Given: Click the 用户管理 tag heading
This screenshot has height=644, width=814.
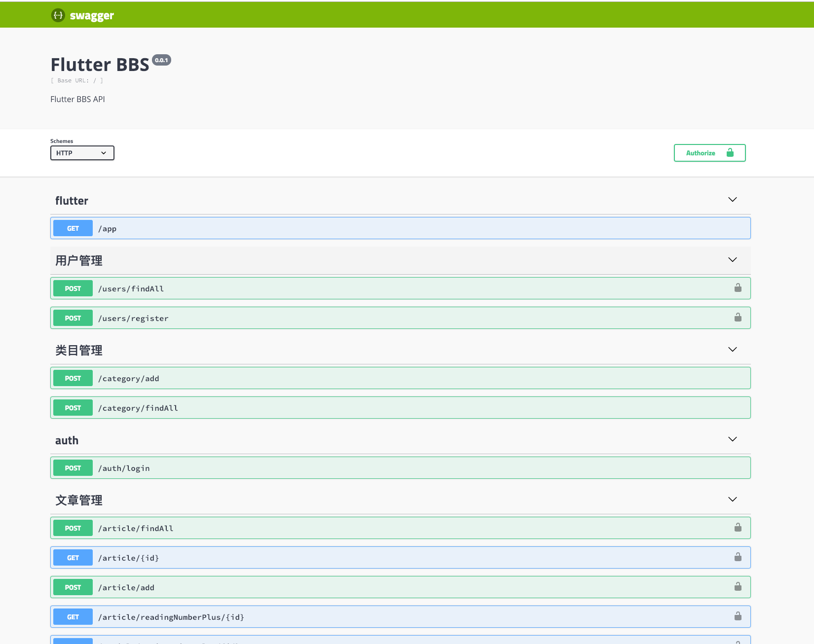Looking at the screenshot, I should (x=79, y=260).
